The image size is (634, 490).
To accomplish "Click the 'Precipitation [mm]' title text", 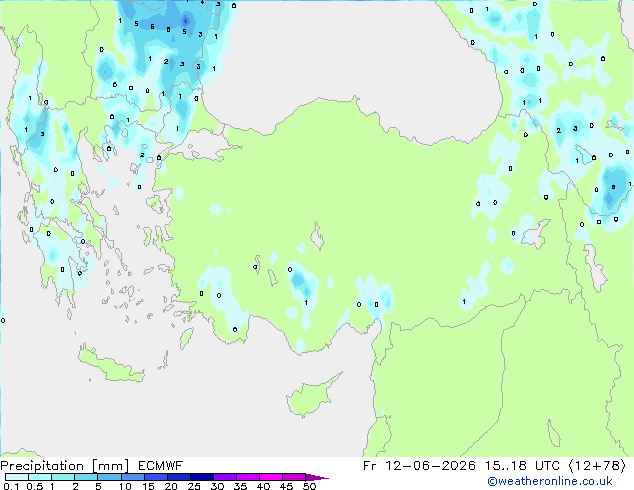I will (x=65, y=466).
